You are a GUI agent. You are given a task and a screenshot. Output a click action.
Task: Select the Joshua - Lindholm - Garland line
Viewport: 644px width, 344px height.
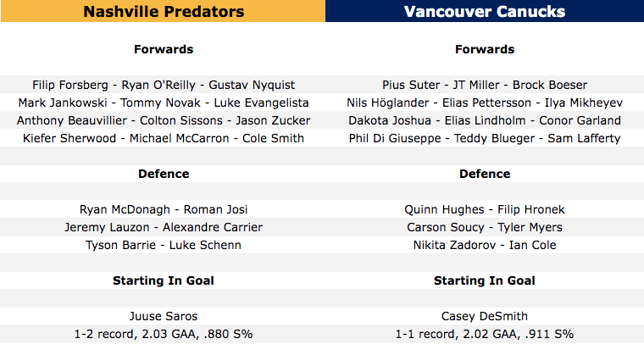(484, 120)
